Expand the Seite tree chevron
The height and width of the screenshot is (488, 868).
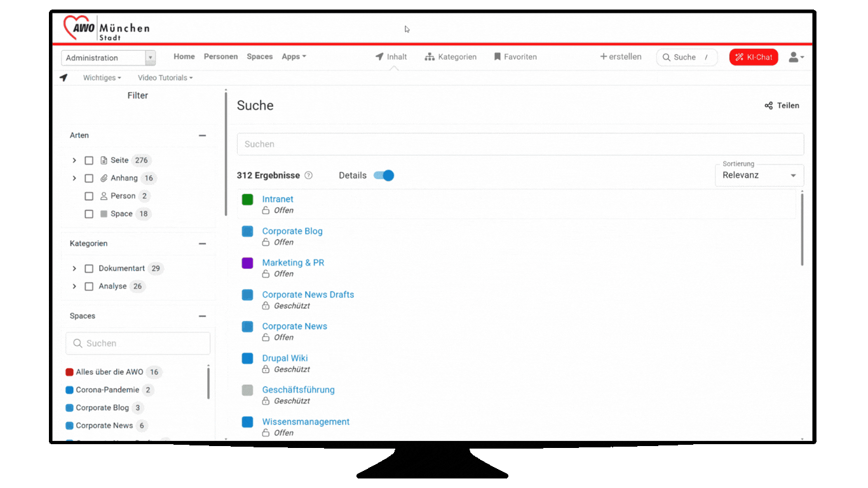click(x=74, y=161)
